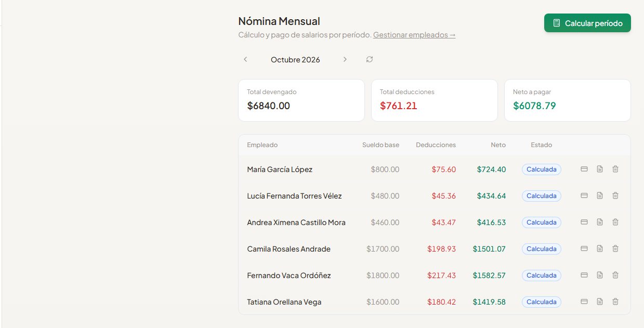This screenshot has width=644, height=328.
Task: Click the card icon for Andrea Ximena Castillo Mora
Action: click(x=584, y=222)
